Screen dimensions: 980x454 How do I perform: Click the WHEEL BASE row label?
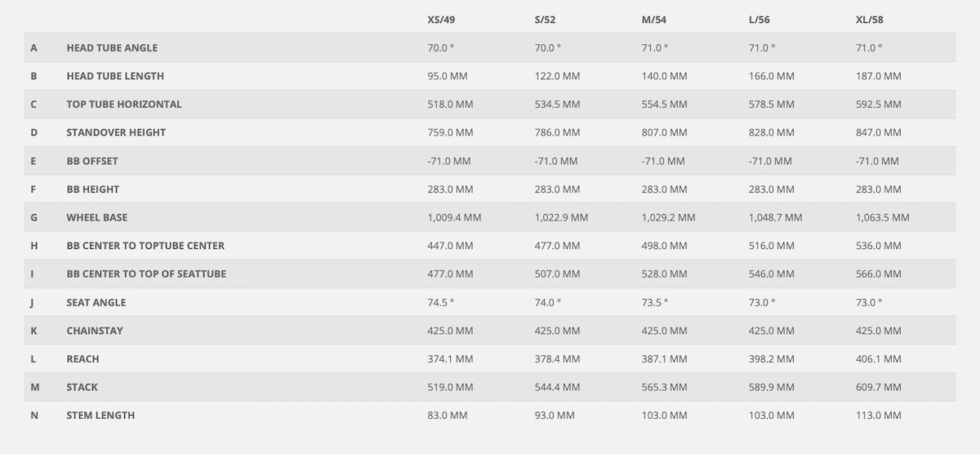click(x=97, y=217)
